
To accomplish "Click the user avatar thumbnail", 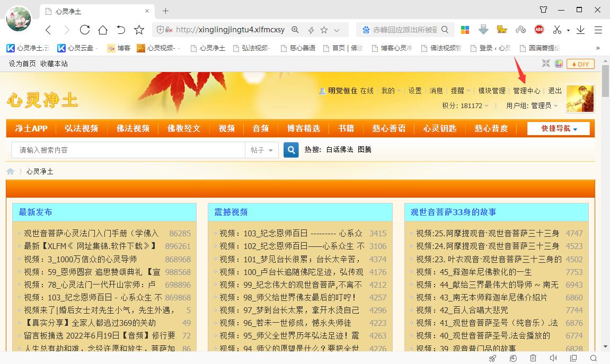I will [580, 99].
